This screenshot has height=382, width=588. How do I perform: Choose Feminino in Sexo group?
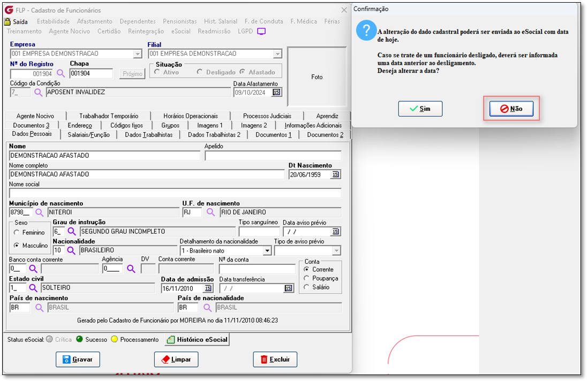[x=17, y=233]
